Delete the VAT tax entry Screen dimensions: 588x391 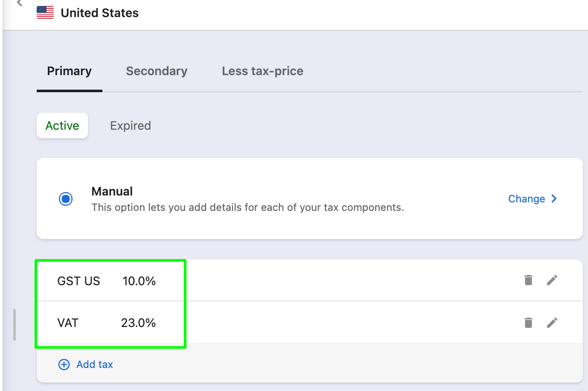[x=528, y=323]
